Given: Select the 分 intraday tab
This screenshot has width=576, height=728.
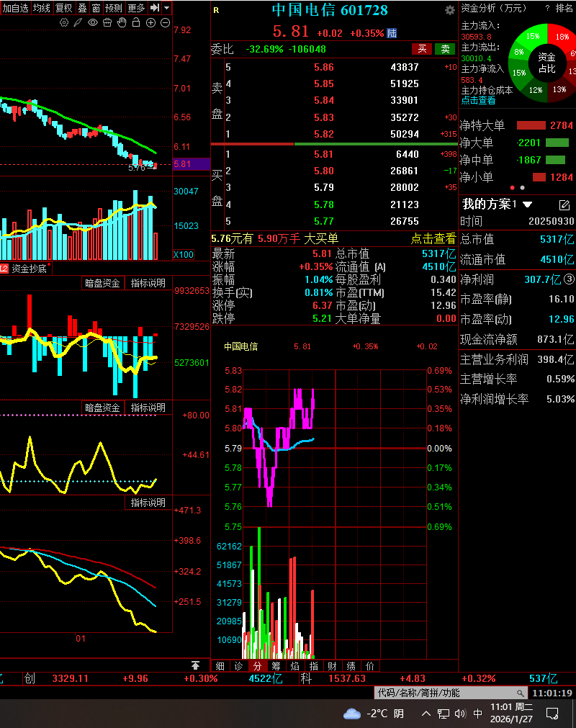Looking at the screenshot, I should click(x=257, y=666).
